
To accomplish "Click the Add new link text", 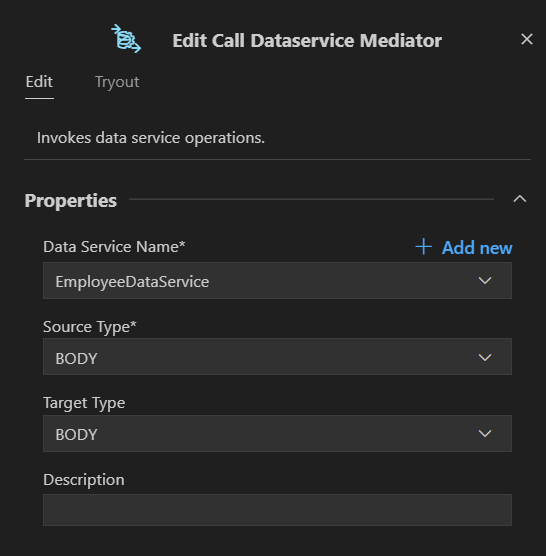I will click(477, 248).
